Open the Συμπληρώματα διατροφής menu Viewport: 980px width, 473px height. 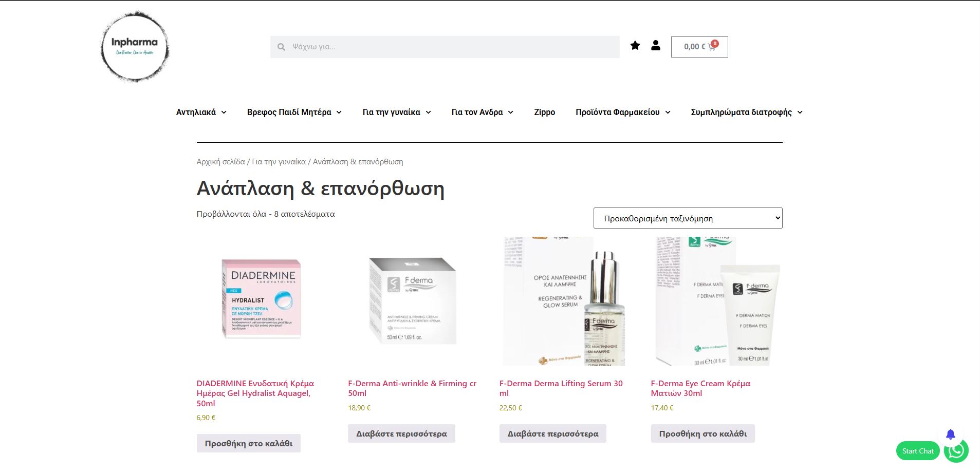tap(741, 112)
